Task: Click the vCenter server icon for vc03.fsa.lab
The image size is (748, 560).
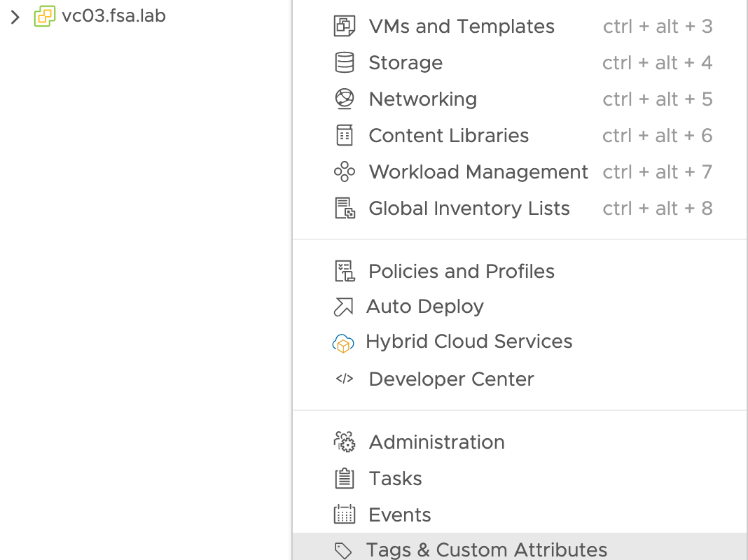Action: coord(45,17)
